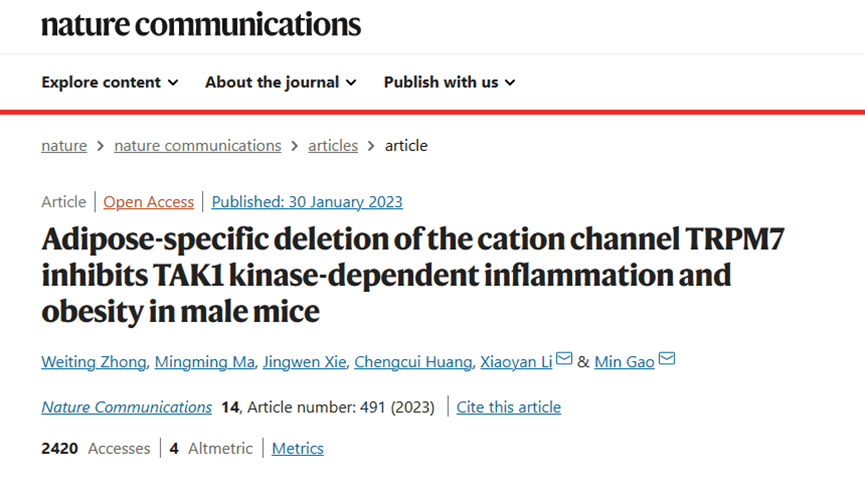Click envelope icon next to Min Gao
865x485 pixels.
(x=667, y=360)
